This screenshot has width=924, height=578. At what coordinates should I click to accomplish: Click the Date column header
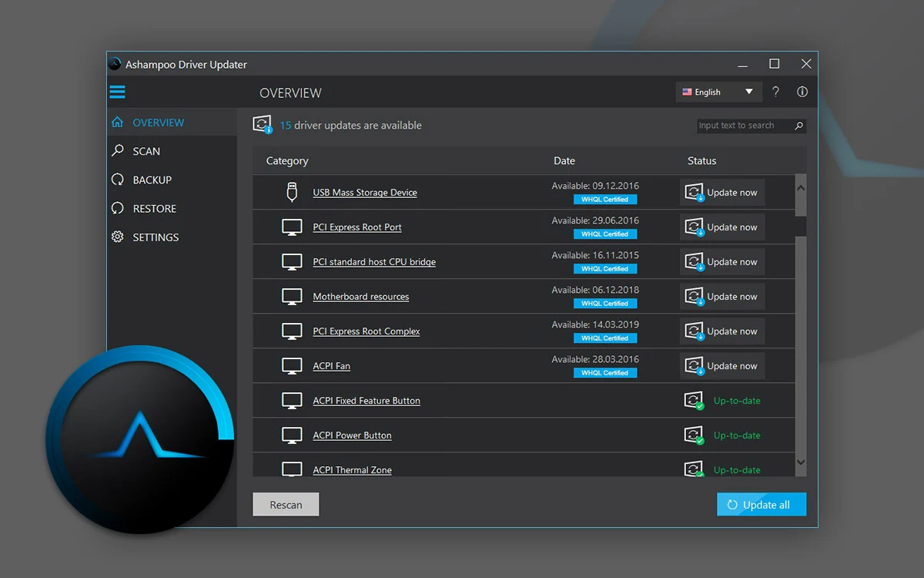pyautogui.click(x=564, y=161)
